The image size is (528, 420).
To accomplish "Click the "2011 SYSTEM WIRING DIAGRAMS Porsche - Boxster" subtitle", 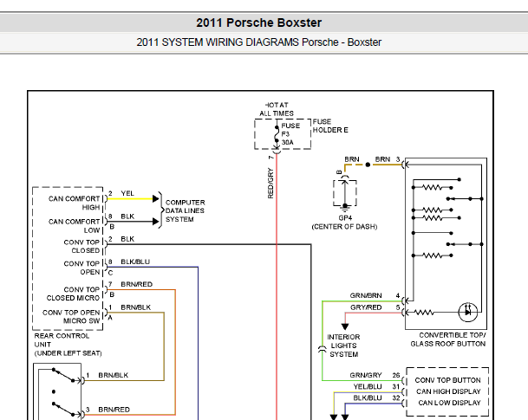I will coord(258,42).
